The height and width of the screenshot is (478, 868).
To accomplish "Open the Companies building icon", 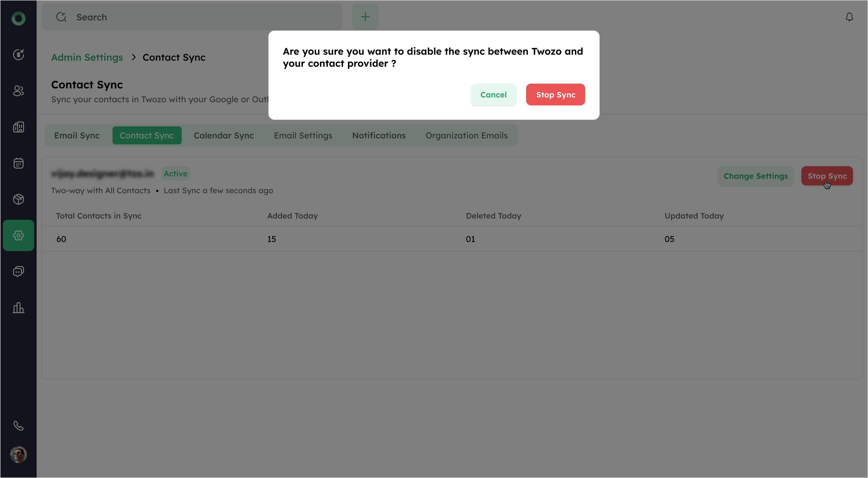I will 19,127.
